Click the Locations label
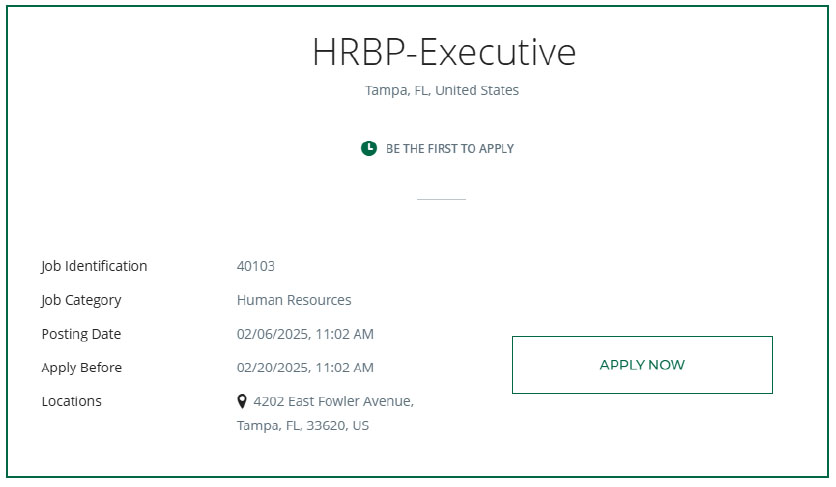 (71, 401)
